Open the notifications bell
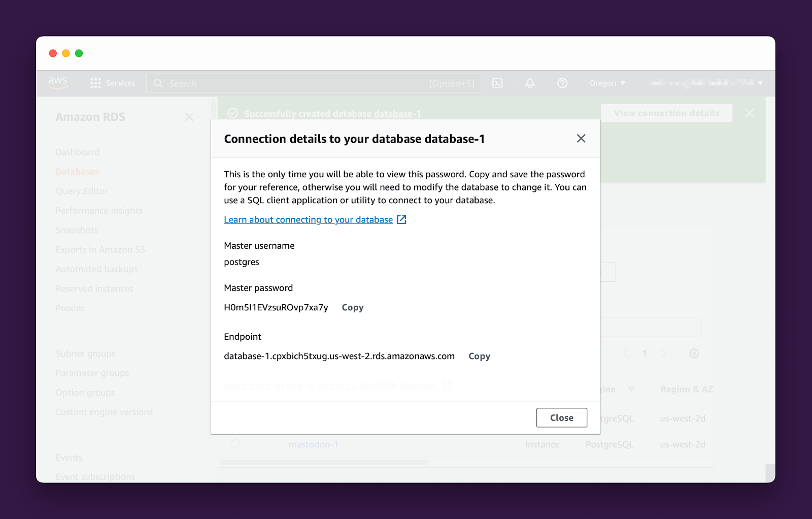 [x=530, y=83]
